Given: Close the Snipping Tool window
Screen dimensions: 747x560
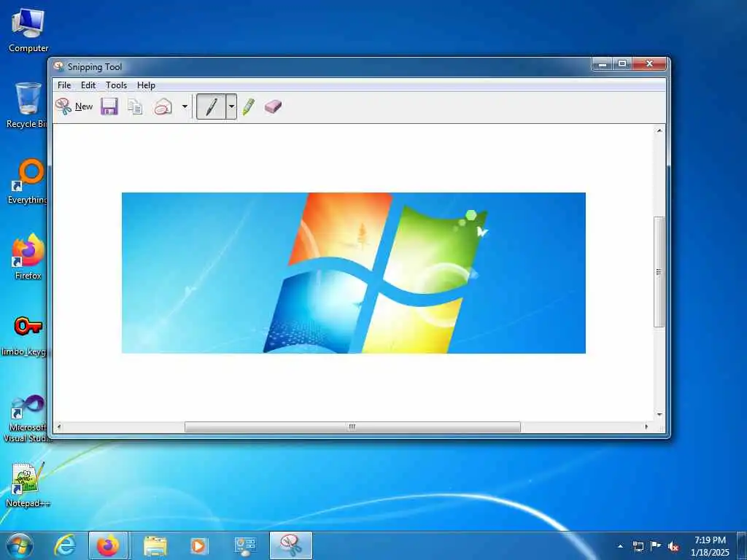Looking at the screenshot, I should point(649,64).
